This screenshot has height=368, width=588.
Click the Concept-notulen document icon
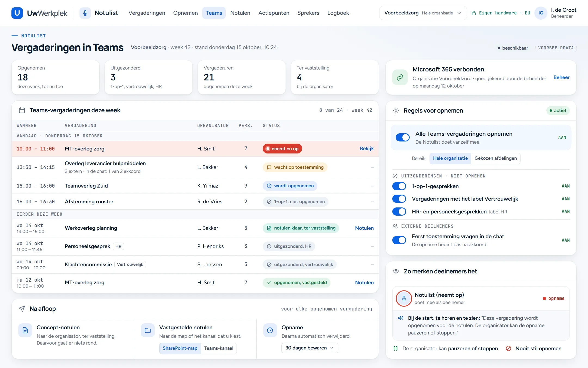[x=25, y=330]
